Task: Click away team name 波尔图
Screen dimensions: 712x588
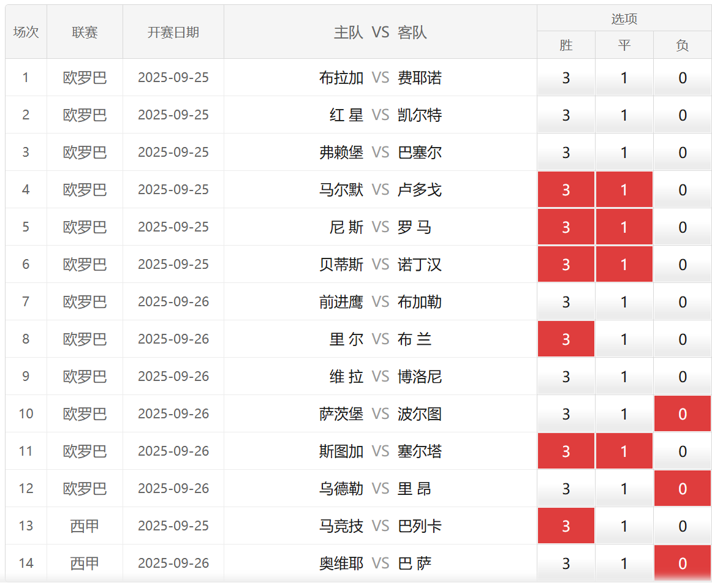Action: [x=420, y=414]
